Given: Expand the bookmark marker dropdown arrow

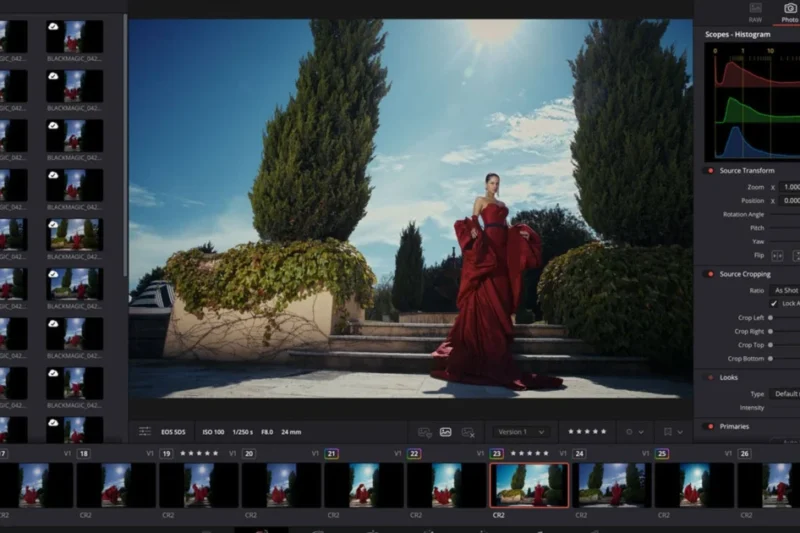Looking at the screenshot, I should point(680,433).
